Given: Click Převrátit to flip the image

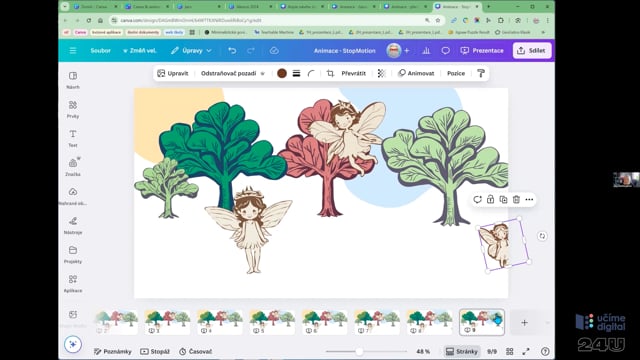Looking at the screenshot, I should pos(353,73).
